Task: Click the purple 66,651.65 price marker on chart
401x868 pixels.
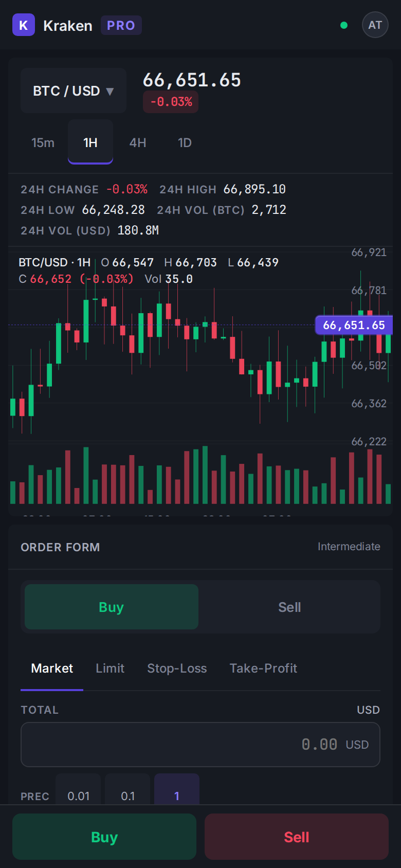Action: pos(354,325)
